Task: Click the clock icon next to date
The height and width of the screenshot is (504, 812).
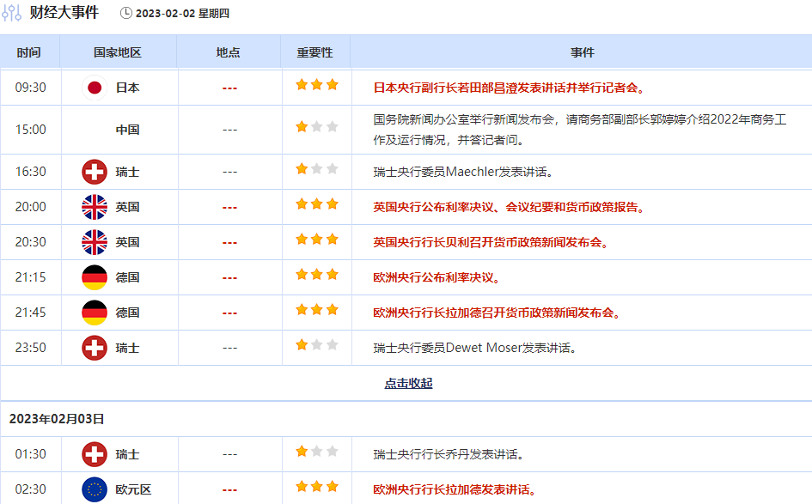Action: (x=126, y=14)
